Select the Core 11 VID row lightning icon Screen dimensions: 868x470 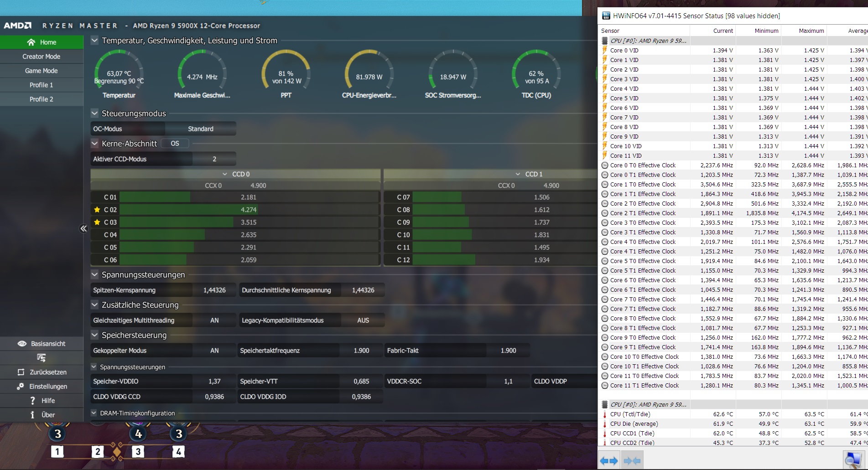605,155
